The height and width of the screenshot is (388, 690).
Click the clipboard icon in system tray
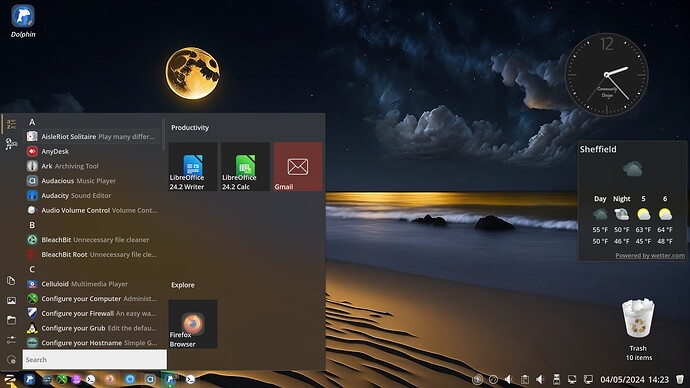525,379
